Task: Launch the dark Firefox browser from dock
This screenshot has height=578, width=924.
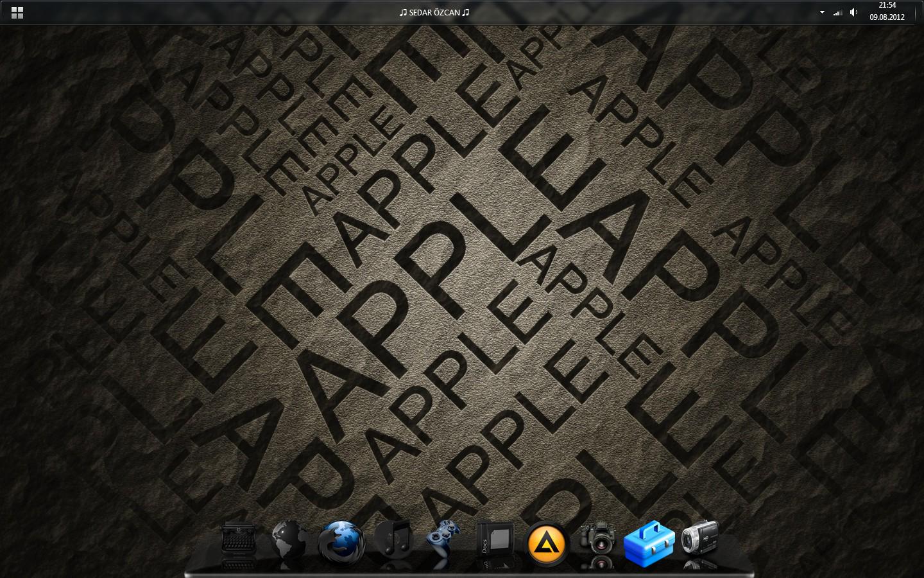Action: click(341, 542)
